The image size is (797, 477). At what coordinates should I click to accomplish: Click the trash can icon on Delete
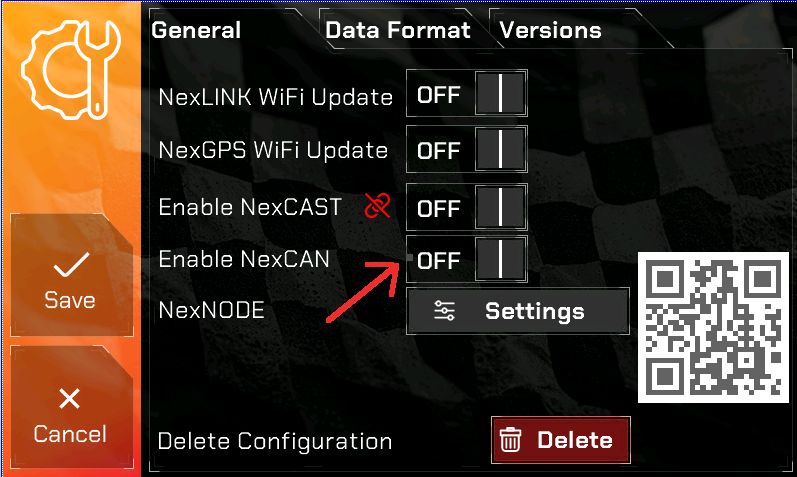coord(510,440)
